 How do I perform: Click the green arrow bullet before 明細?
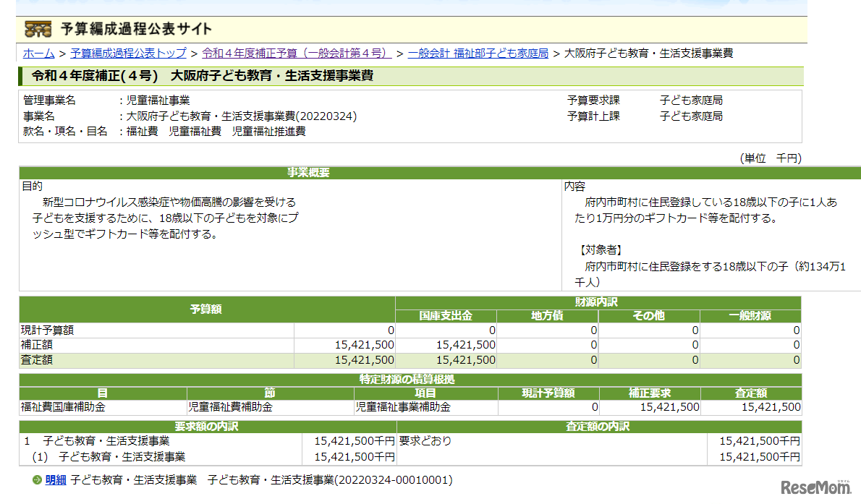(37, 480)
